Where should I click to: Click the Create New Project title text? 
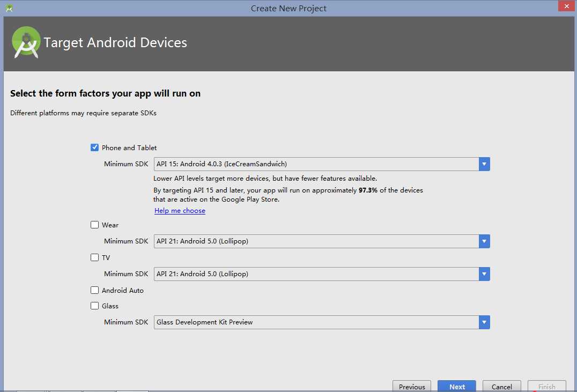pos(288,8)
